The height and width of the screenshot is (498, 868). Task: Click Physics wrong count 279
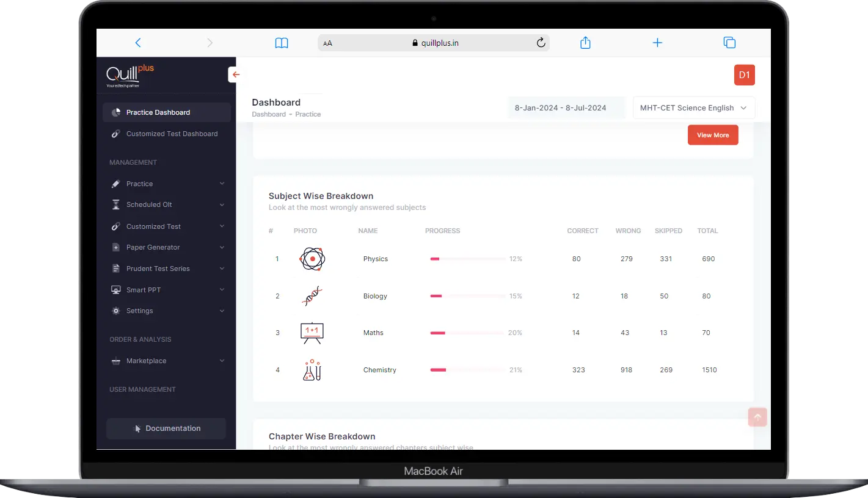coord(627,259)
